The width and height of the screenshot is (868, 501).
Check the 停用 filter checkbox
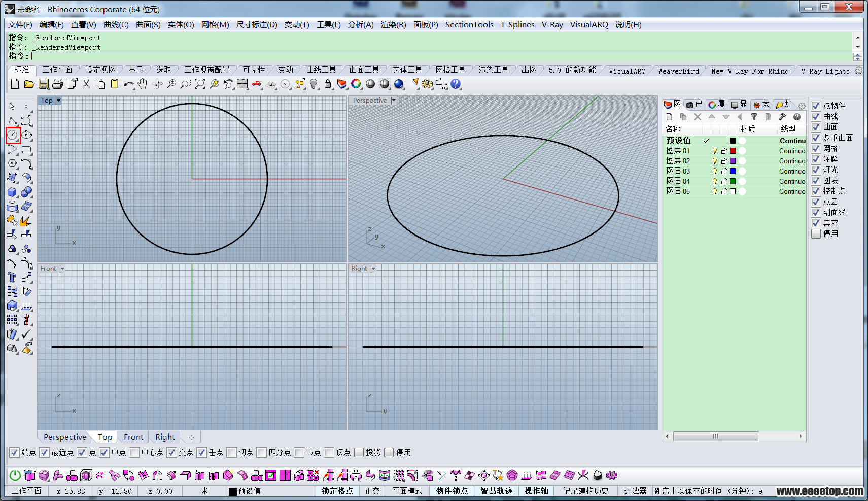coord(816,233)
